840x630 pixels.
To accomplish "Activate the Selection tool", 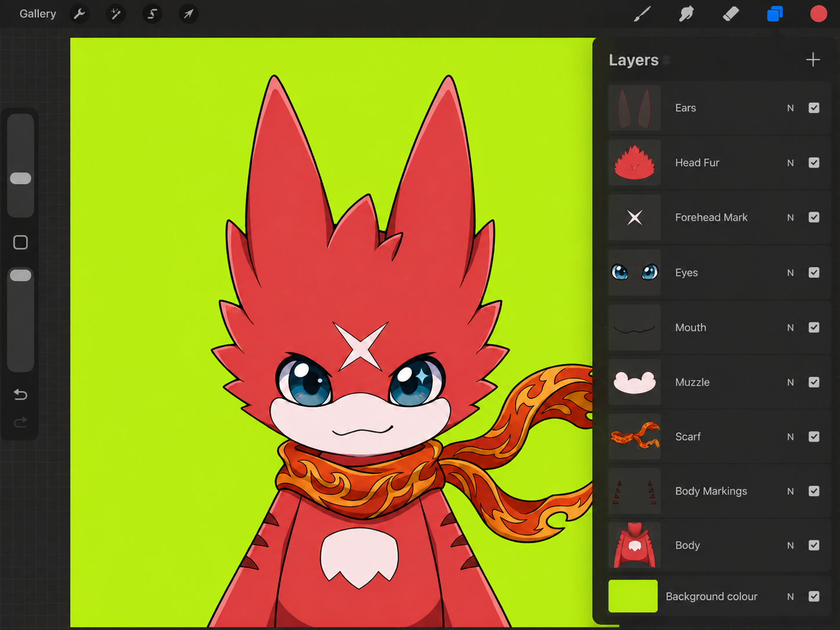I will (x=152, y=14).
